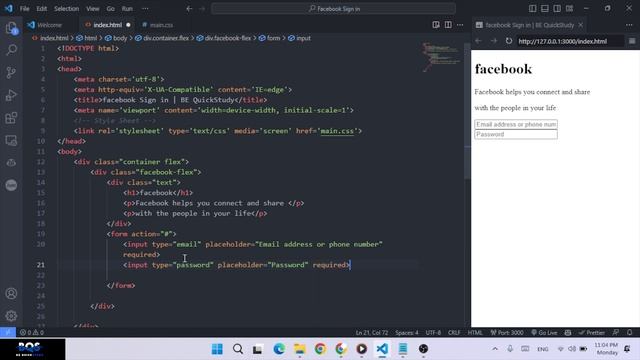
Task: Toggle the primary side bar layout
Action: point(532,8)
